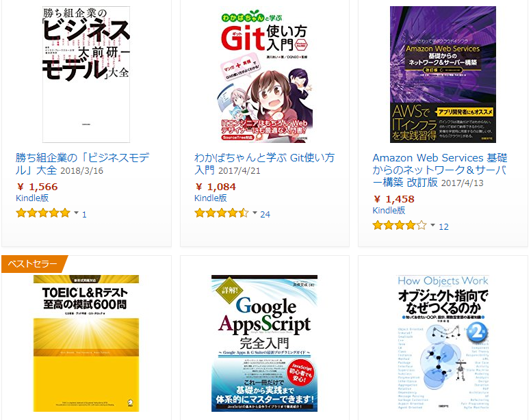Click the star rating of the Git book
Image resolution: width=531 pixels, height=420 pixels.
tap(222, 213)
